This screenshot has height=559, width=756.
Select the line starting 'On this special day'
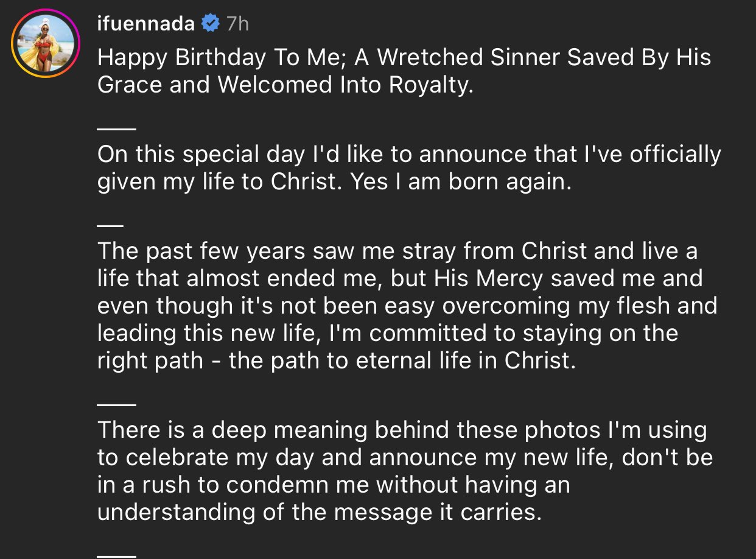click(x=409, y=155)
